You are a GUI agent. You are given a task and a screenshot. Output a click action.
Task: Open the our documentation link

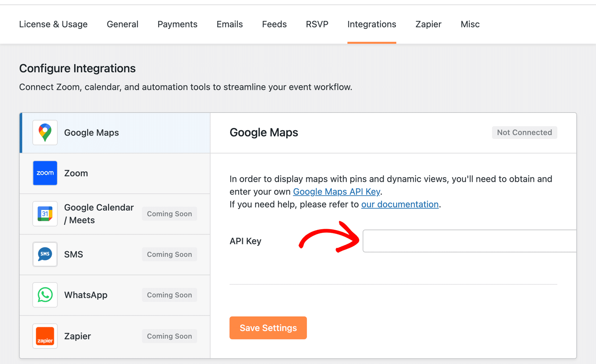tap(400, 204)
